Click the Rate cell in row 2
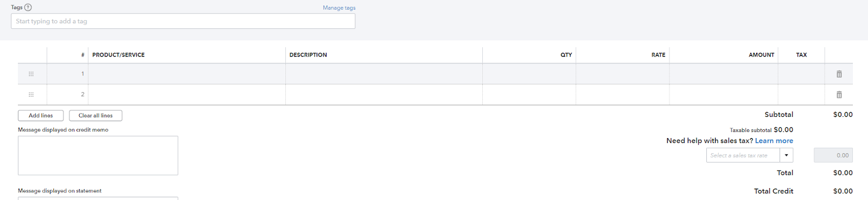868x200 pixels. tap(622, 95)
